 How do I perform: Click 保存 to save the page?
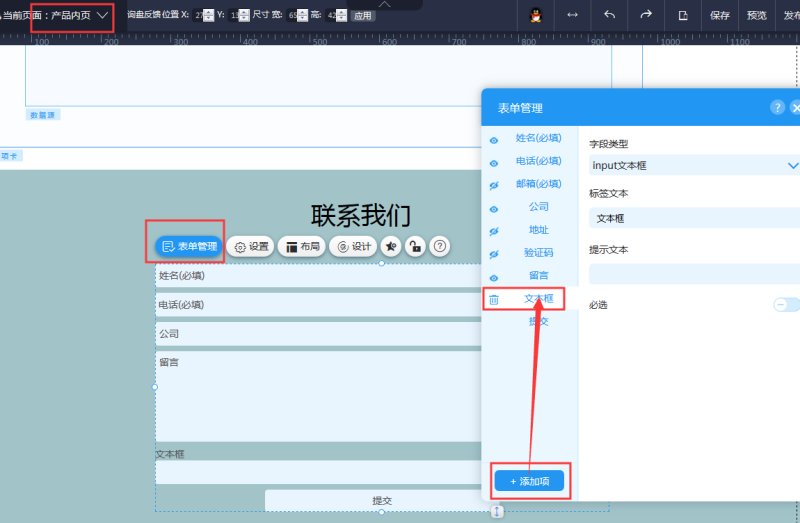pyautogui.click(x=720, y=15)
